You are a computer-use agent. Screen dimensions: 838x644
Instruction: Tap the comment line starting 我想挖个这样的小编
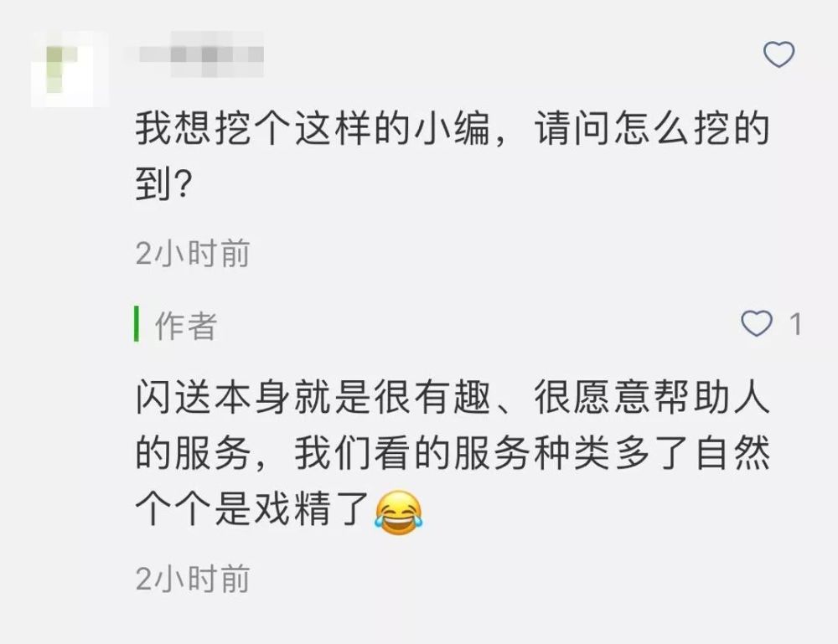point(453,128)
